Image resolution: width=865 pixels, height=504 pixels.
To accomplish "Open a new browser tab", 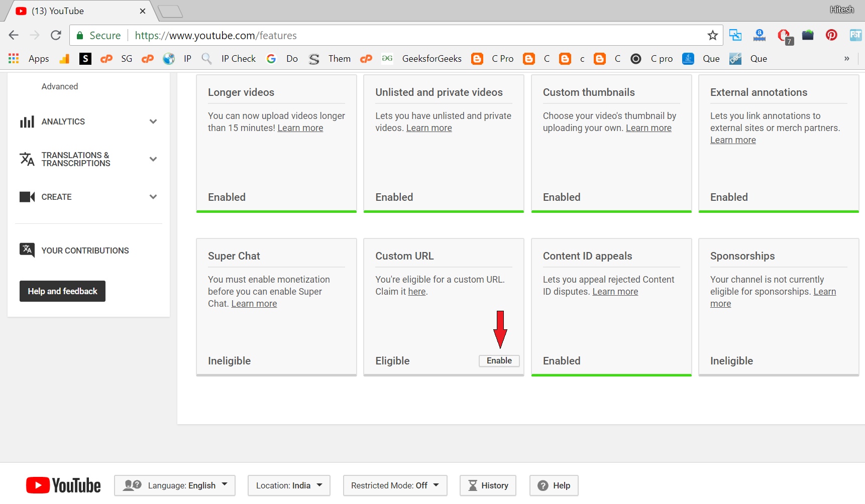I will click(x=170, y=11).
